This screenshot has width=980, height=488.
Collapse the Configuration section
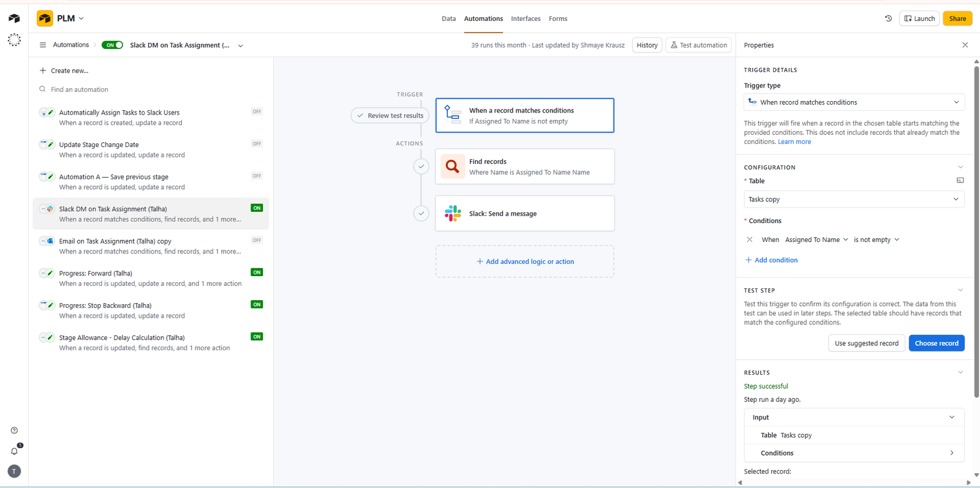(960, 167)
